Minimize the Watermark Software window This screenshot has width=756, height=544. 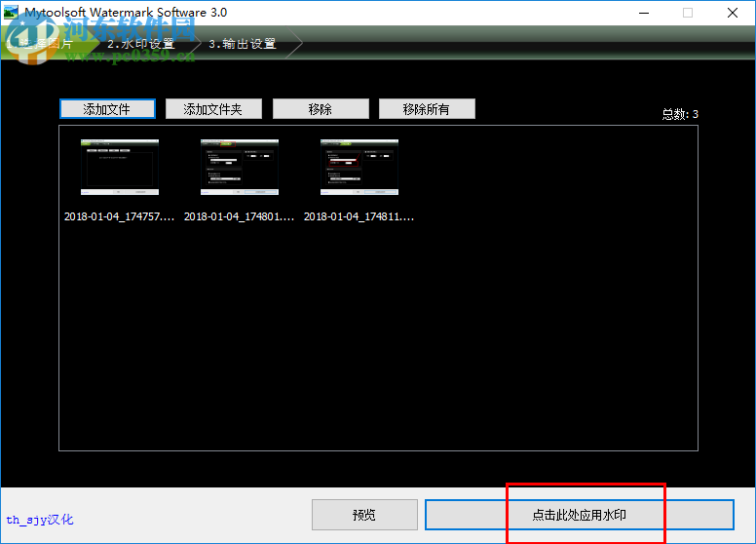[x=644, y=13]
